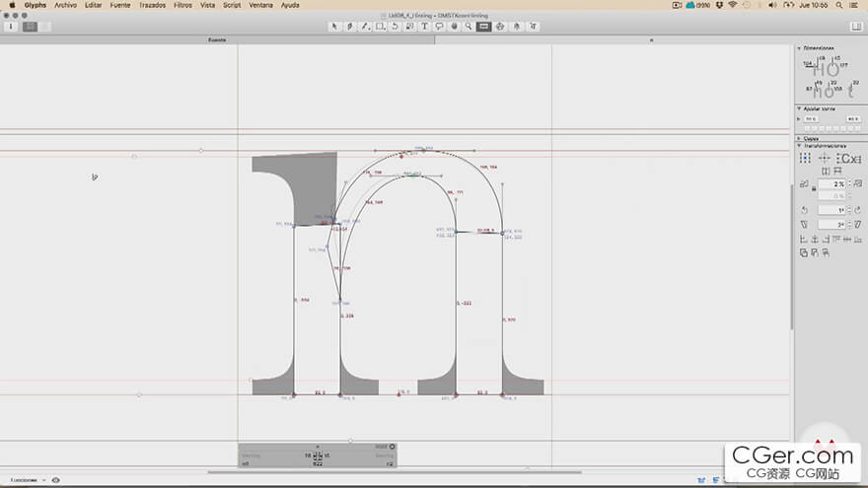Click the slant left icon
Image resolution: width=868 pixels, height=488 pixels.
[804, 225]
